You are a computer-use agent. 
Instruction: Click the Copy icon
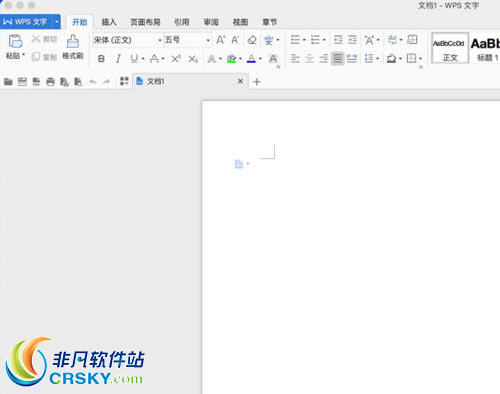click(x=36, y=57)
